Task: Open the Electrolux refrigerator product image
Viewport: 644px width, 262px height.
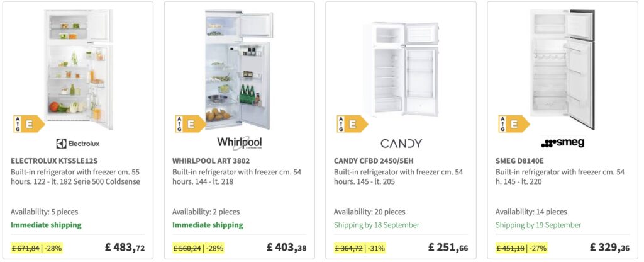Action: (x=79, y=68)
